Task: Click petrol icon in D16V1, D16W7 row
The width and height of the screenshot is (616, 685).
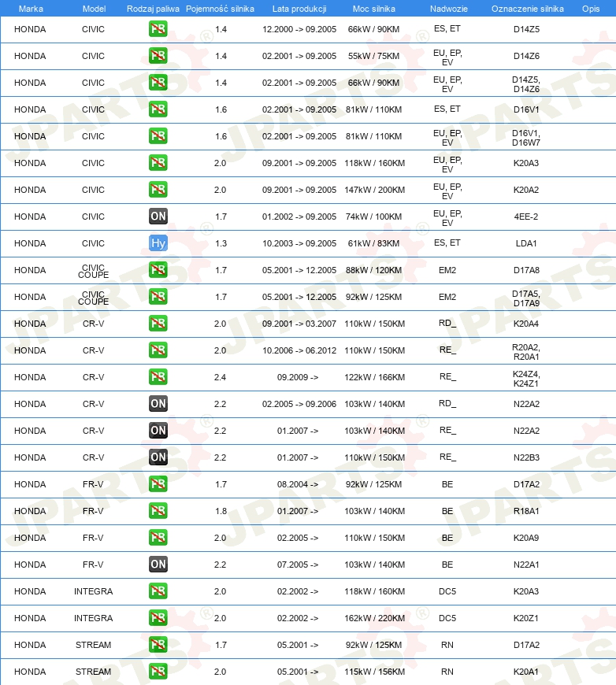Action: pos(158,136)
